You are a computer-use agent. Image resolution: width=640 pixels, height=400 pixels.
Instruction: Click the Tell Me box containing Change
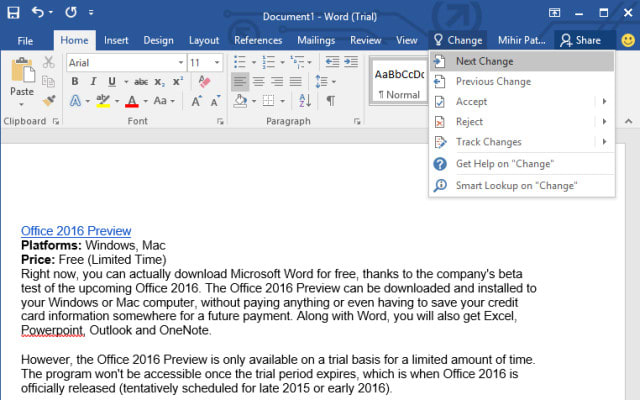pyautogui.click(x=458, y=40)
